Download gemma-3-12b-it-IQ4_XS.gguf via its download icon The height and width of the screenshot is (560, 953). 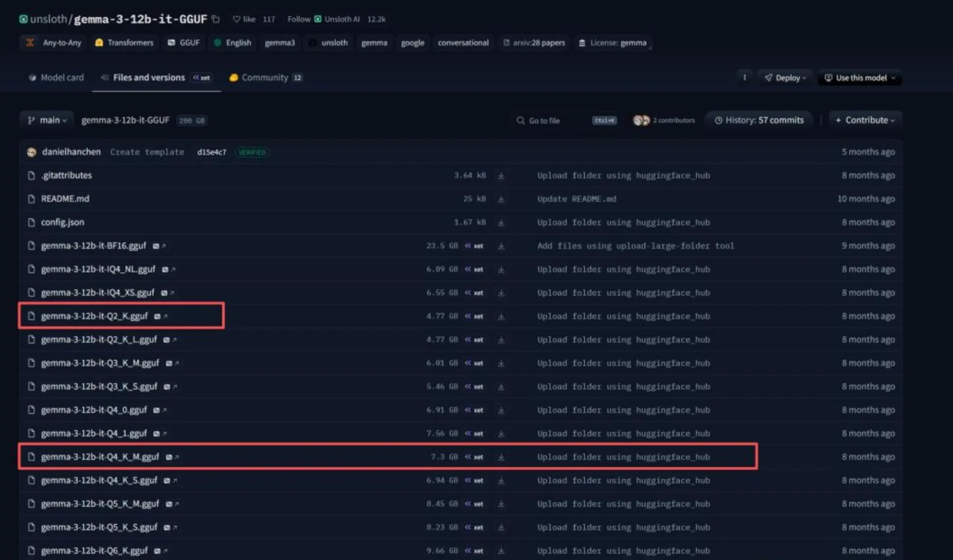(x=501, y=293)
